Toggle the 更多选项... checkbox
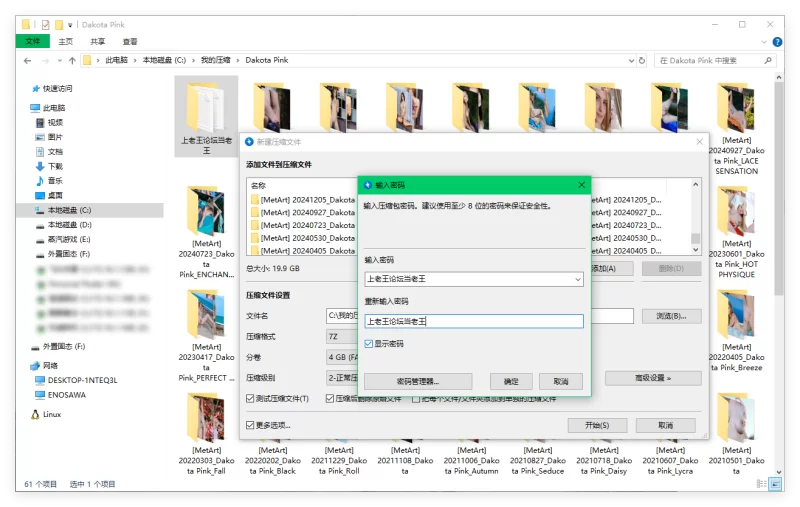This screenshot has width=800, height=507. [x=250, y=425]
